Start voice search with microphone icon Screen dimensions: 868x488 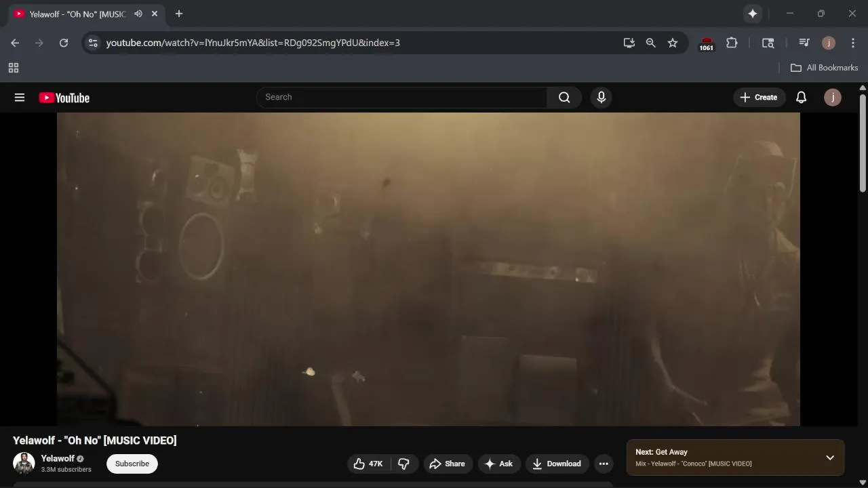pyautogui.click(x=601, y=97)
